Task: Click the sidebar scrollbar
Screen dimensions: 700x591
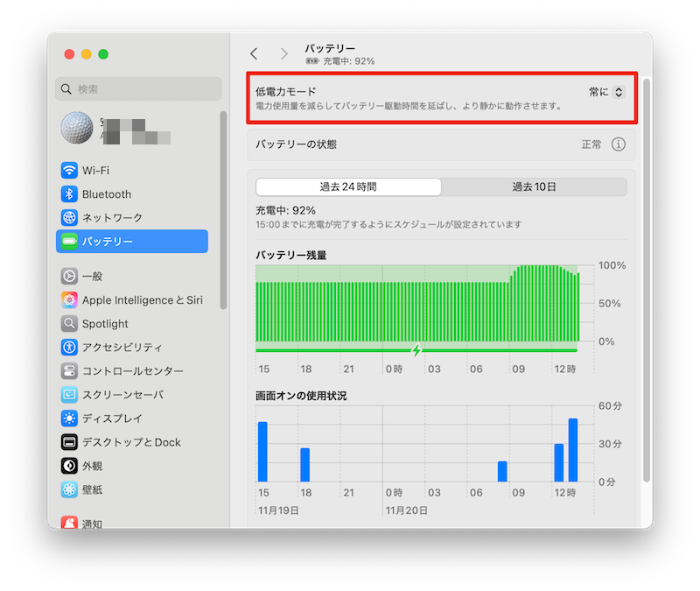Action: pos(224,210)
